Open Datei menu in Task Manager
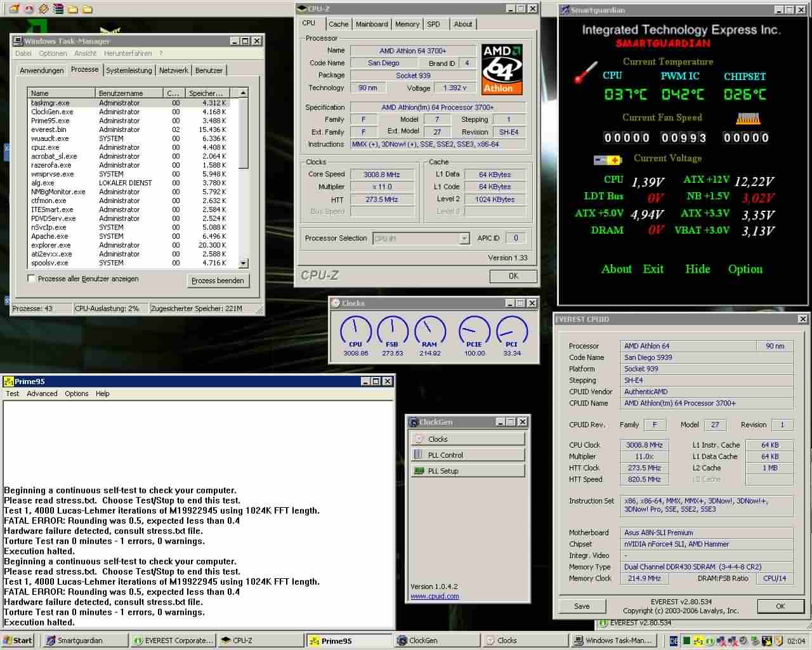This screenshot has height=650, width=812. pos(23,53)
